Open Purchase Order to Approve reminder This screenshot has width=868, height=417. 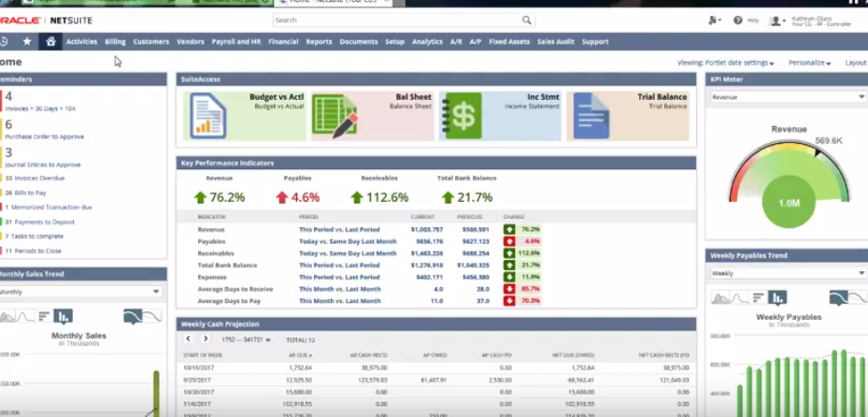(x=44, y=137)
